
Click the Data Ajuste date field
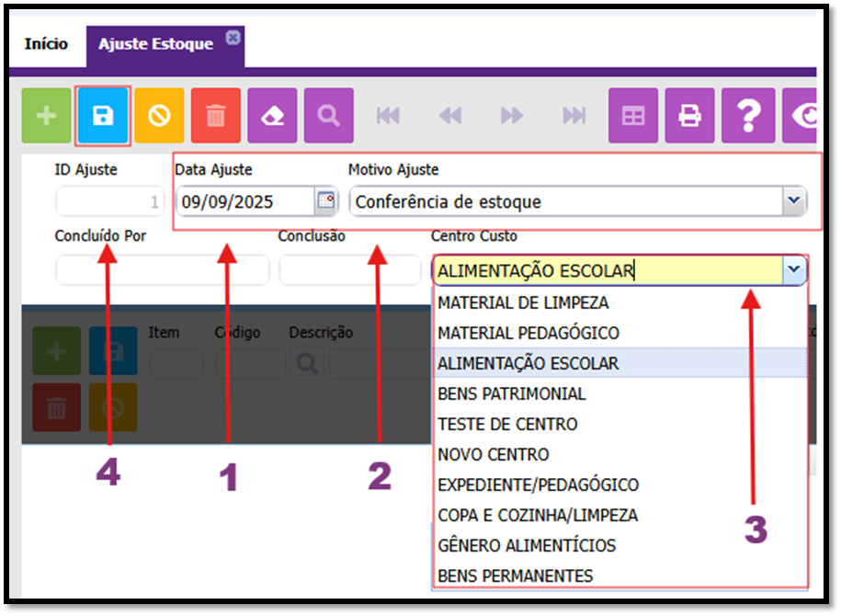(x=244, y=201)
